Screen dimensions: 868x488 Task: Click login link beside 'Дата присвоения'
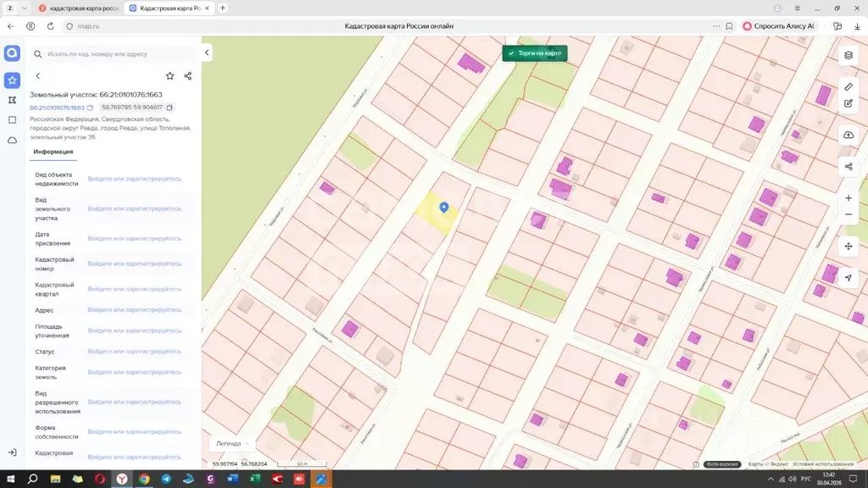(x=135, y=238)
